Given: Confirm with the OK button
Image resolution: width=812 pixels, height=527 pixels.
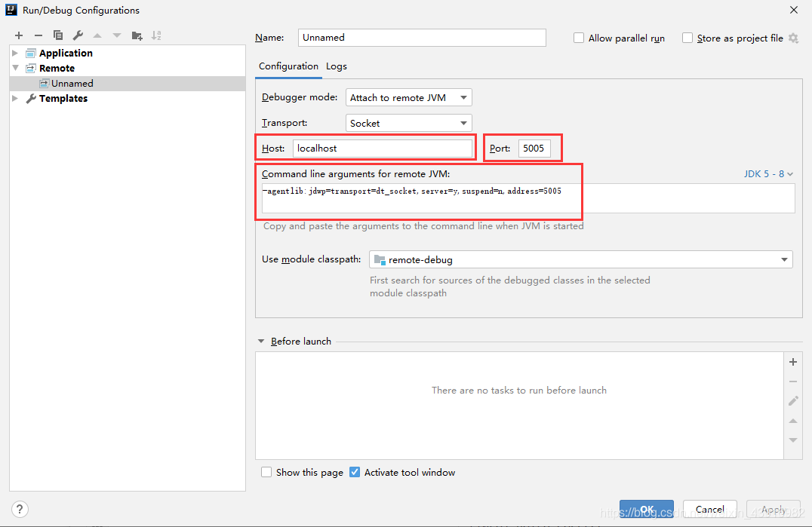Looking at the screenshot, I should click(646, 510).
